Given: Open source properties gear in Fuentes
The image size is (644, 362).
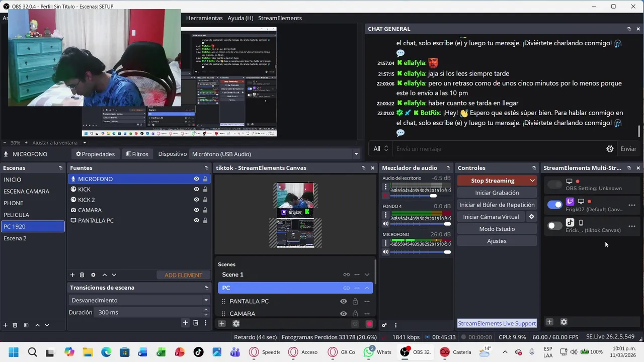Looking at the screenshot, I should pyautogui.click(x=93, y=275).
